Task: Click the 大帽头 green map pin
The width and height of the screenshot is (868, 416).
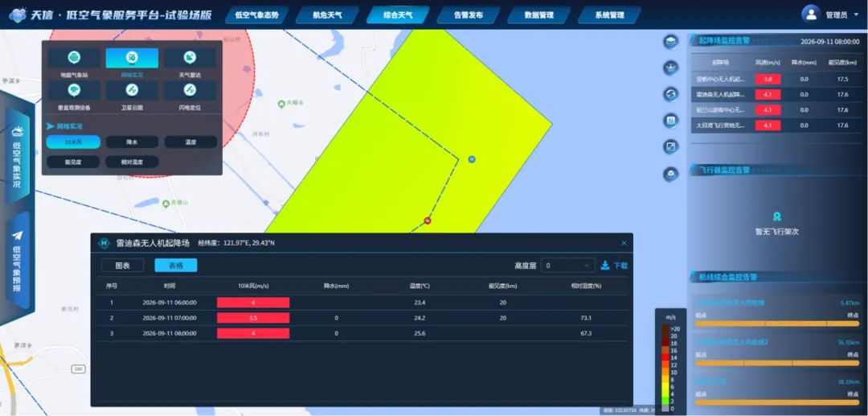Action: point(281,103)
